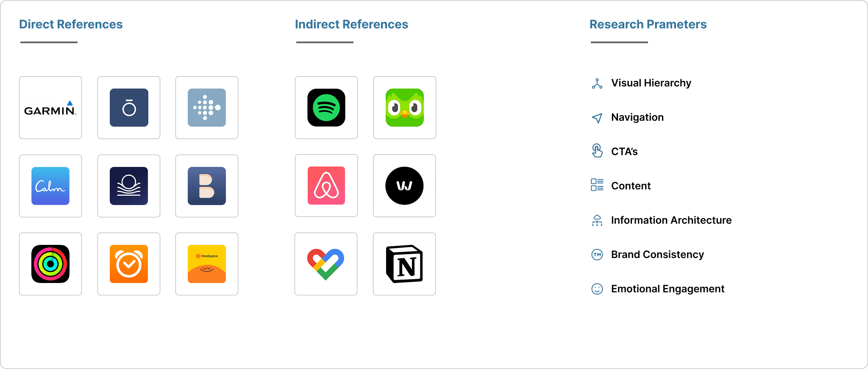Click the Notion app icon
Viewport: 868px width, 369px height.
tap(404, 264)
